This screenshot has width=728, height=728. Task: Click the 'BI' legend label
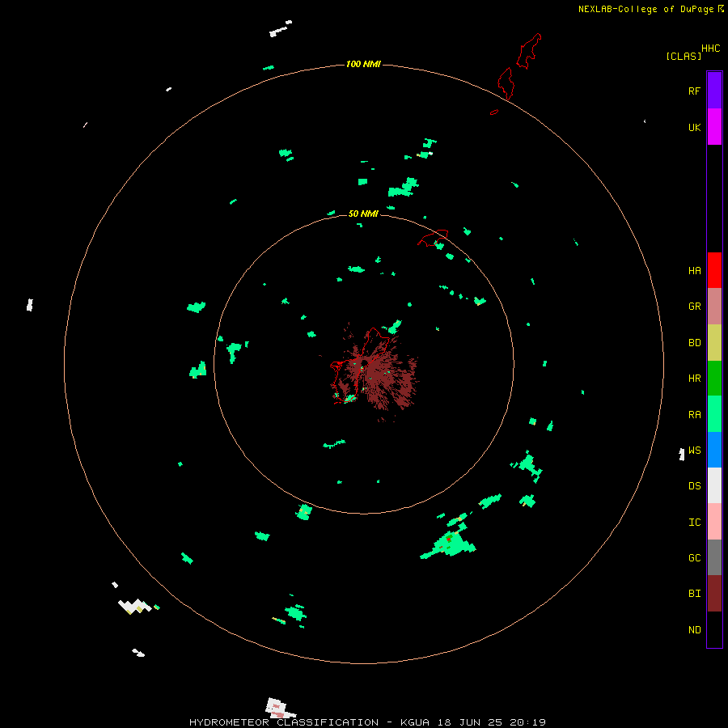pos(694,594)
